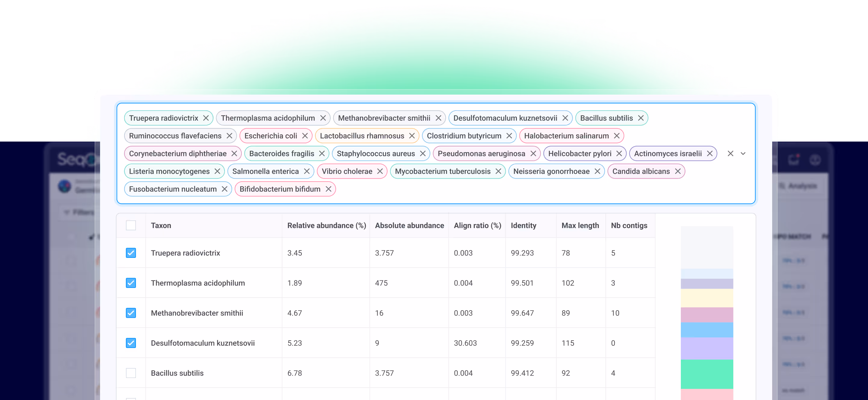Remove the Bacillus subtilis tag

[640, 118]
